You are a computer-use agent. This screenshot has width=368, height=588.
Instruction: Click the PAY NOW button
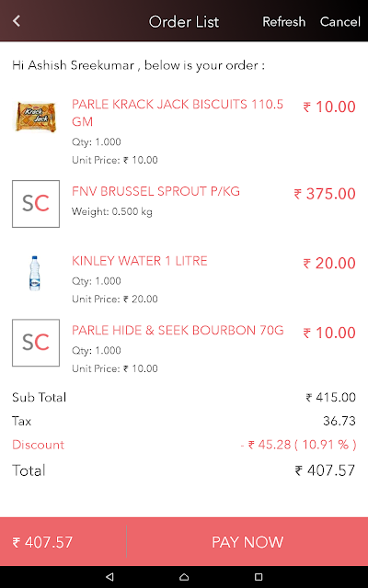click(247, 542)
